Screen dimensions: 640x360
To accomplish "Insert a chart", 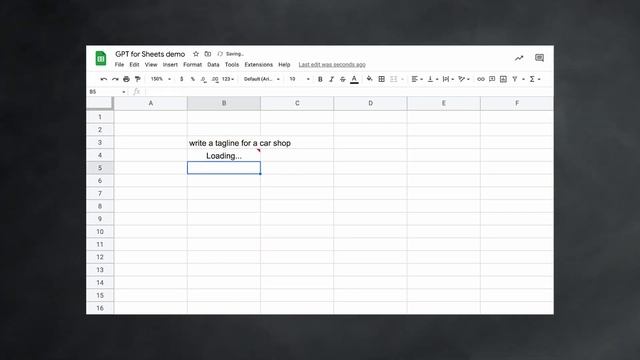I will [503, 79].
